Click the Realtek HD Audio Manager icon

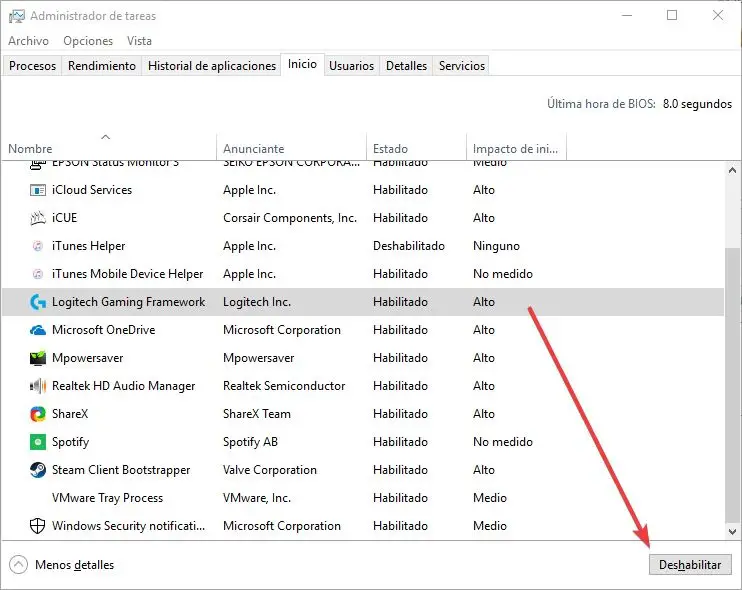coord(38,386)
